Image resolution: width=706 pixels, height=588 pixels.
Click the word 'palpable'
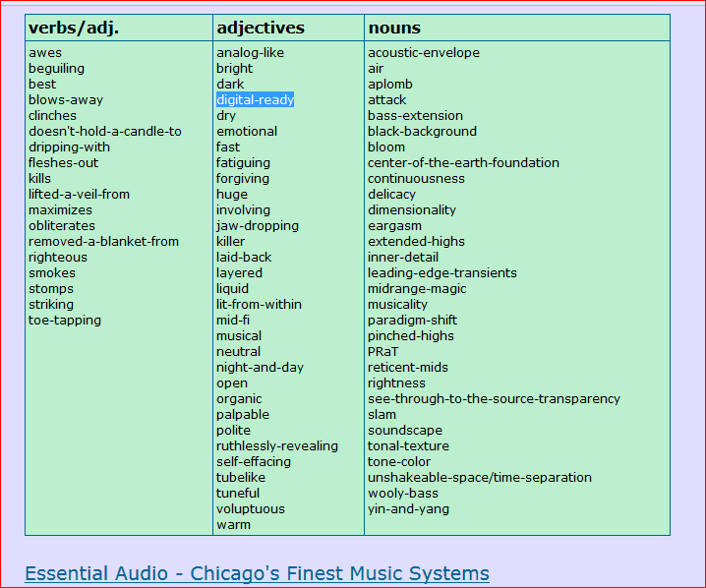click(243, 415)
